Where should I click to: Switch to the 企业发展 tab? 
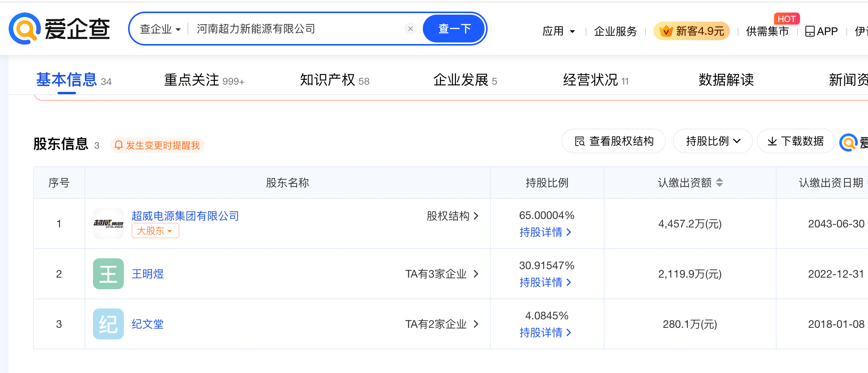click(x=465, y=80)
